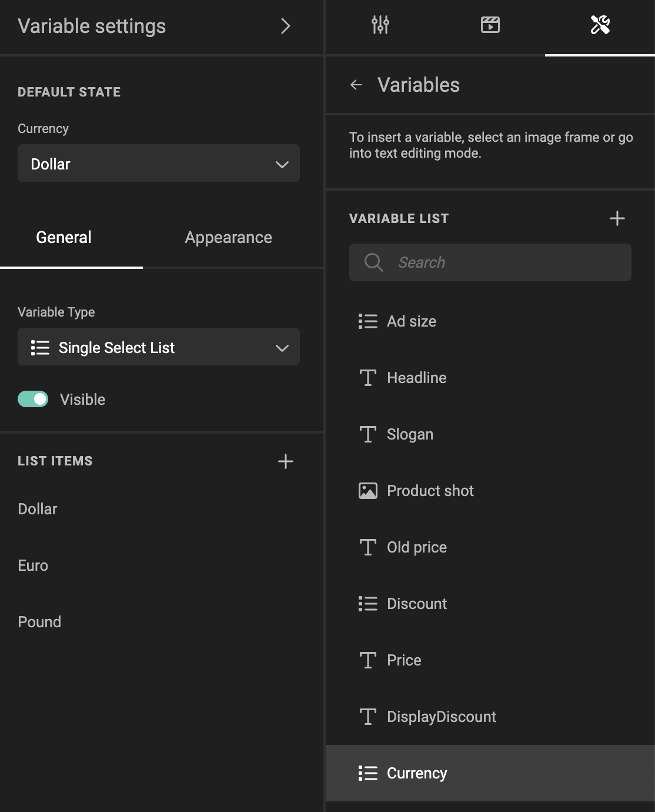Click the variable Search field
The image size is (655, 812).
point(490,262)
